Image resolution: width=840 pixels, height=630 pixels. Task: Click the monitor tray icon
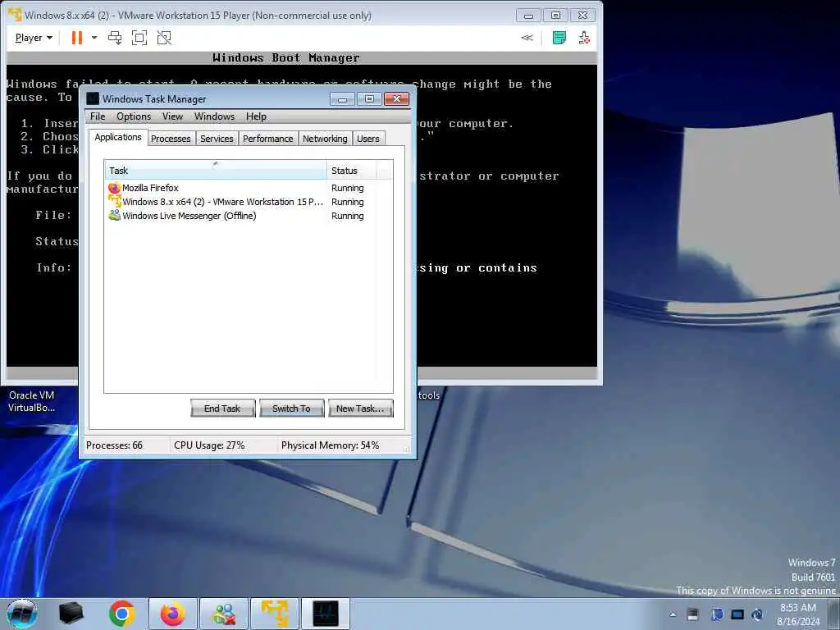[737, 614]
